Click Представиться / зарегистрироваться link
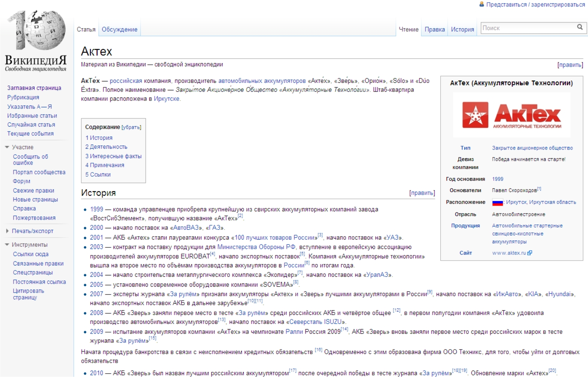588x377 pixels. (536, 5)
